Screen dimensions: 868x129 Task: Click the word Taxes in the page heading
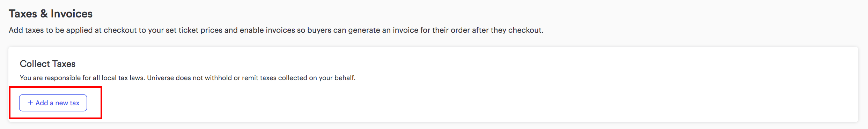pos(23,14)
